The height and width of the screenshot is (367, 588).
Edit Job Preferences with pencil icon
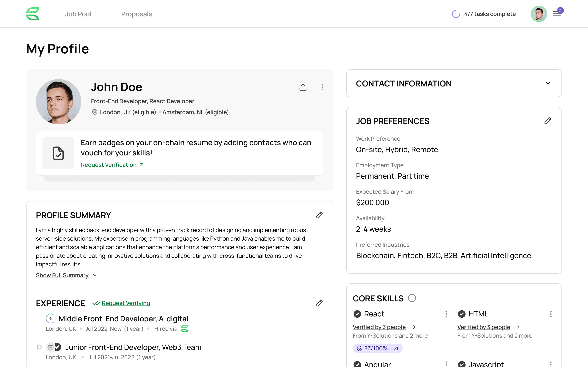click(548, 121)
